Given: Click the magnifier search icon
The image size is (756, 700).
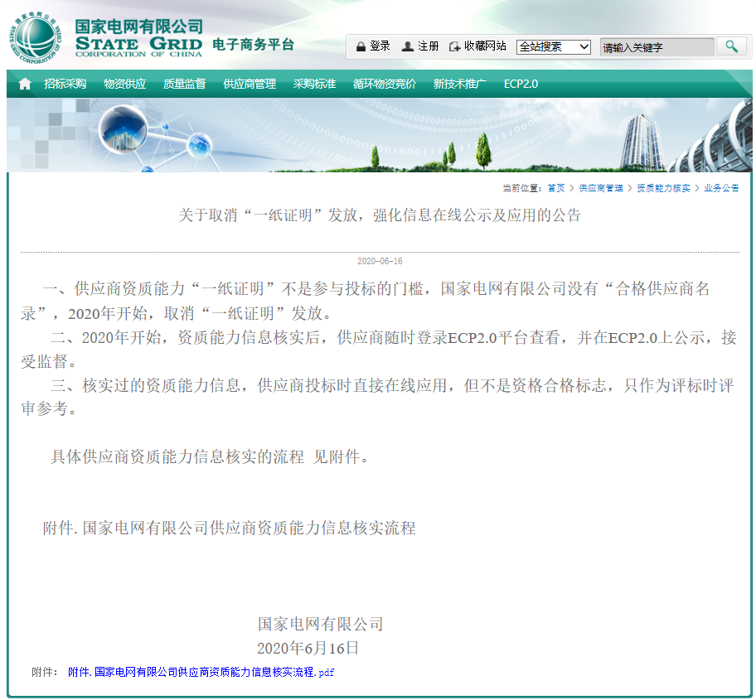Looking at the screenshot, I should (x=730, y=46).
